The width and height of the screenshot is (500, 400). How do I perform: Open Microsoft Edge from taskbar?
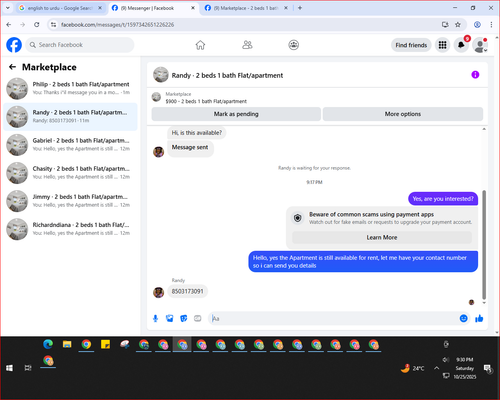click(48, 344)
